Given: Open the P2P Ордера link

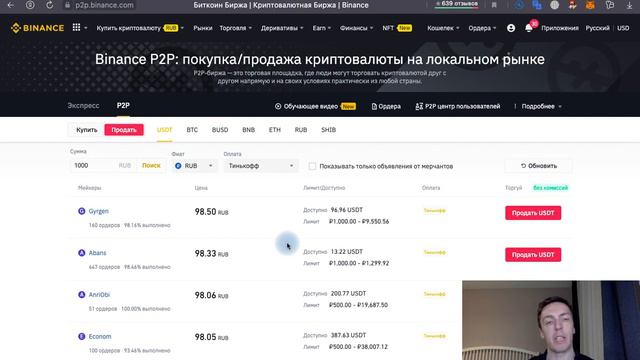Looking at the screenshot, I should [386, 106].
